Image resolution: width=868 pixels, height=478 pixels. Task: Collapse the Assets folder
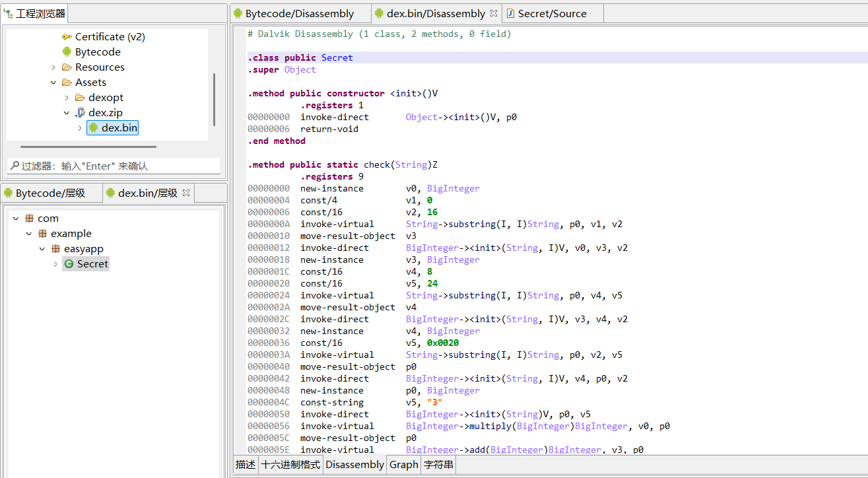pos(53,83)
